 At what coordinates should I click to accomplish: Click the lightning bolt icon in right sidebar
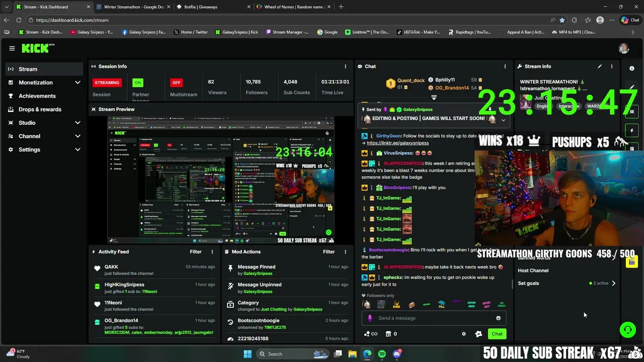point(632,130)
